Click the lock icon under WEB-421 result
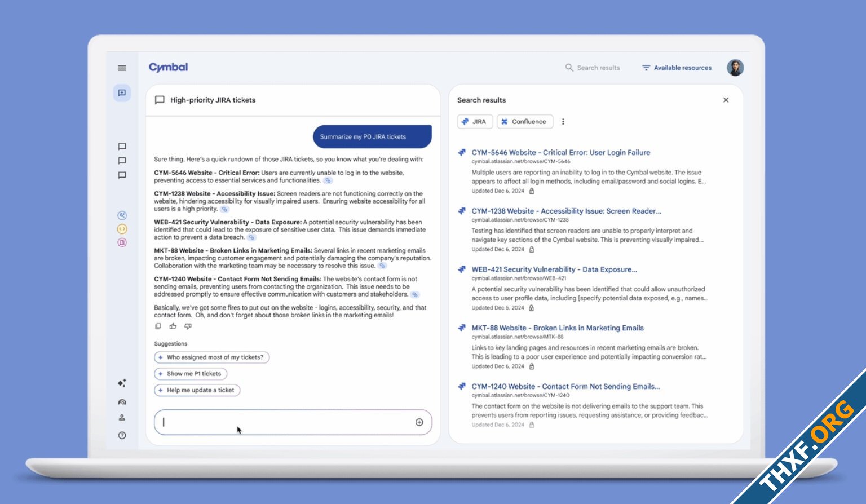866x504 pixels. click(531, 308)
